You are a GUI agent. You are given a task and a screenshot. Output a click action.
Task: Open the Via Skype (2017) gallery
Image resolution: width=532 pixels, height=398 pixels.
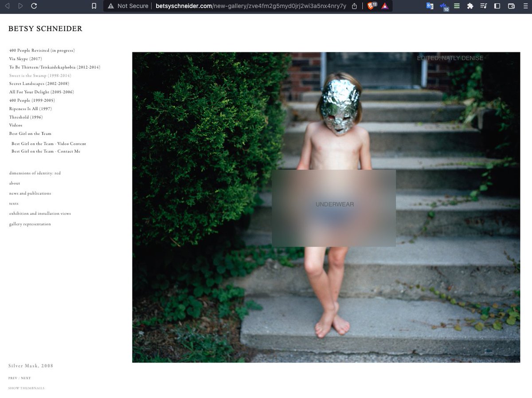[25, 59]
